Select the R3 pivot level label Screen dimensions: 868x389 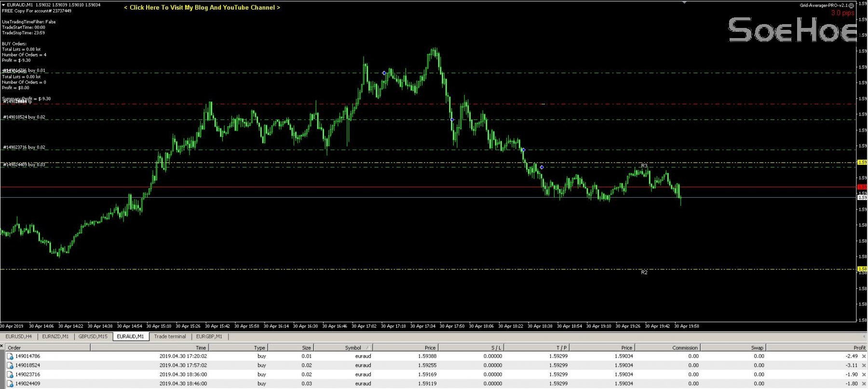[x=644, y=166]
